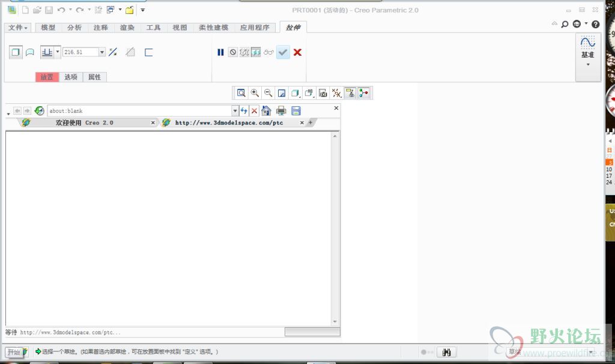Toggle extrude as surface option
The width and height of the screenshot is (615, 364).
pos(30,52)
